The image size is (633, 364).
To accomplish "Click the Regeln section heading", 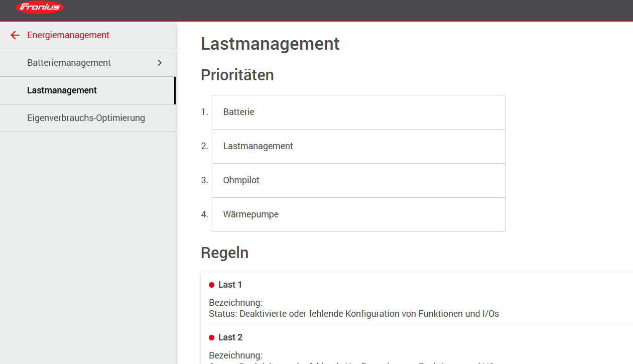I will (224, 253).
